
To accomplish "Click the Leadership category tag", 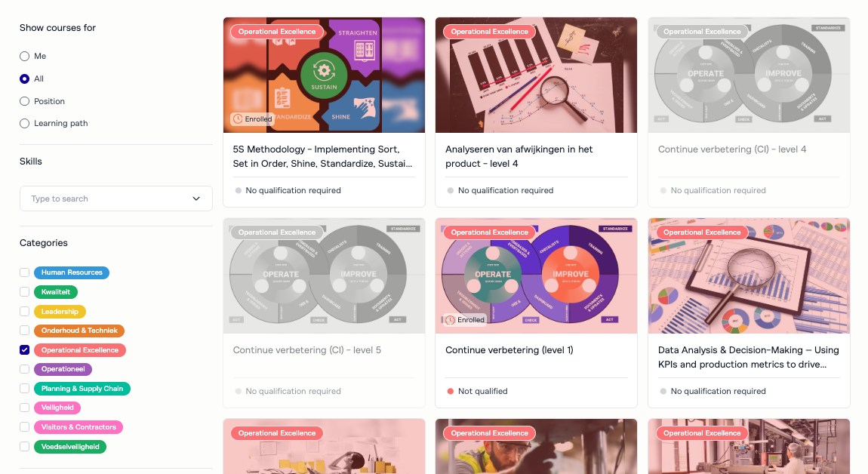I will [x=60, y=312].
